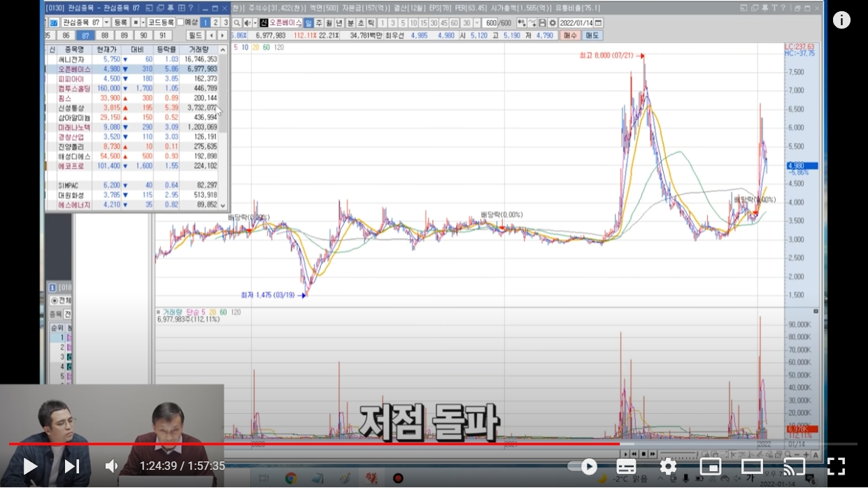Click the 필드 field button

(195, 35)
